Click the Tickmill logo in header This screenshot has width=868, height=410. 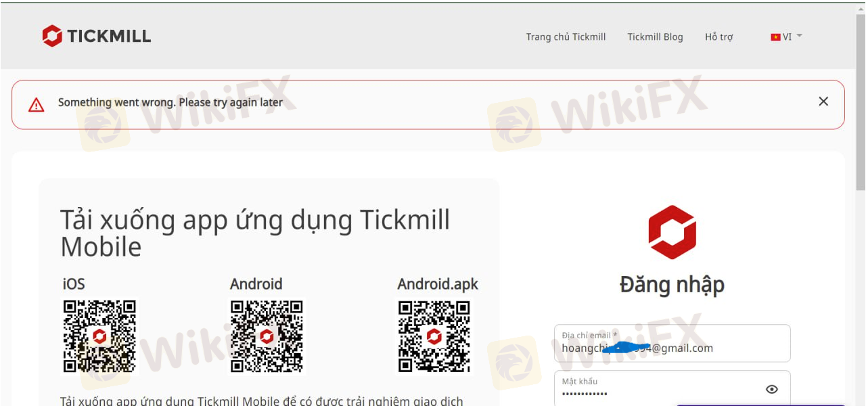pos(97,36)
